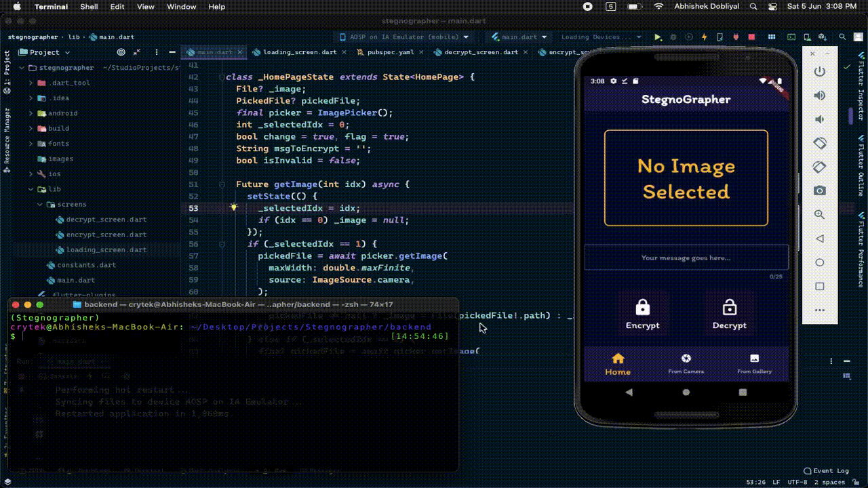Tap Android recents square on phone screen
Viewport: 868px width, 488px height.
743,392
